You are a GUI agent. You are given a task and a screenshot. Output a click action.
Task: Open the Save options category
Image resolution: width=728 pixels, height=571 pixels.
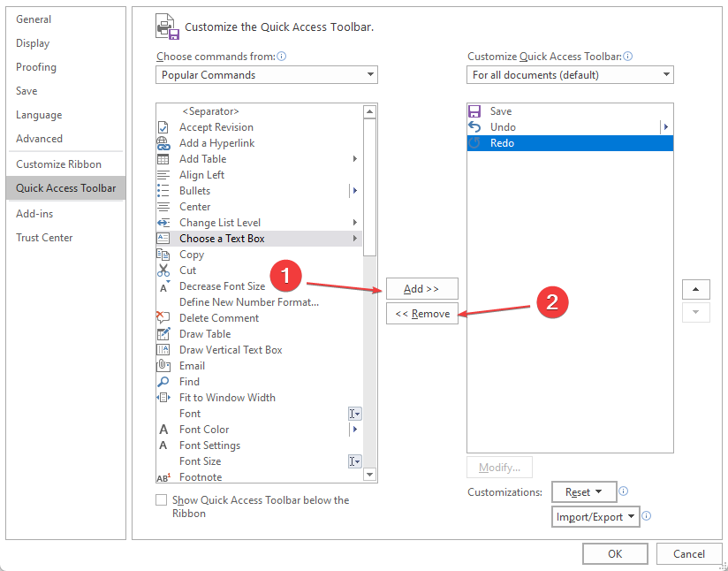click(x=27, y=91)
